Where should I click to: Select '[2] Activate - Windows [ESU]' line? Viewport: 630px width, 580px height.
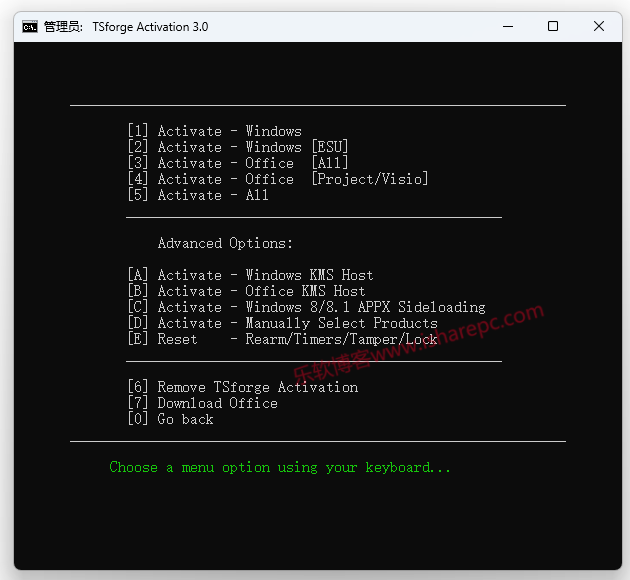[x=238, y=147]
